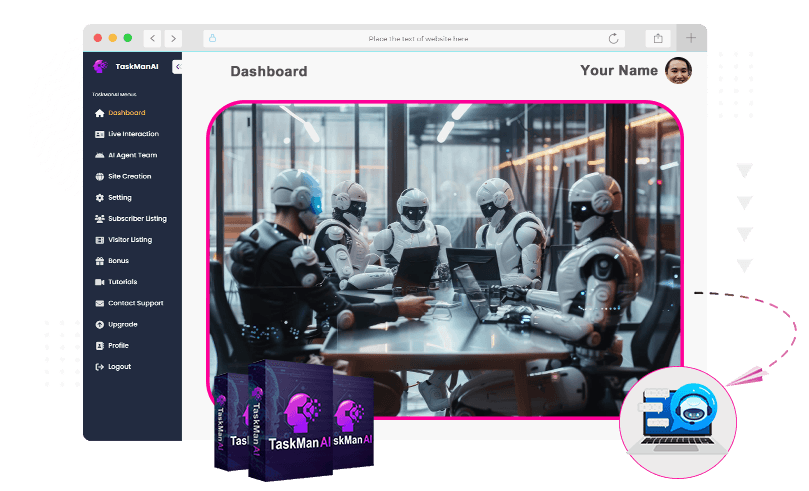
Task: Click the Dashboard home icon in sidebar
Action: 100,113
